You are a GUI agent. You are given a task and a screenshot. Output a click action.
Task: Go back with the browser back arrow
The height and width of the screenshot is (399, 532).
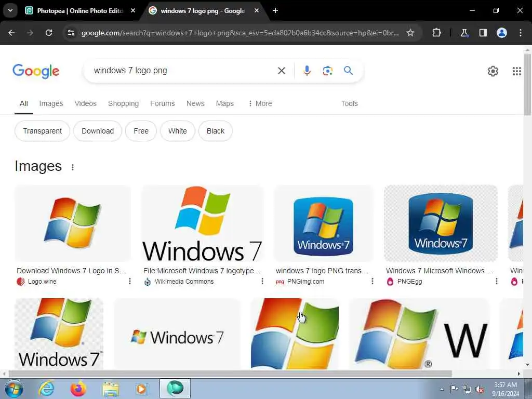[11, 33]
